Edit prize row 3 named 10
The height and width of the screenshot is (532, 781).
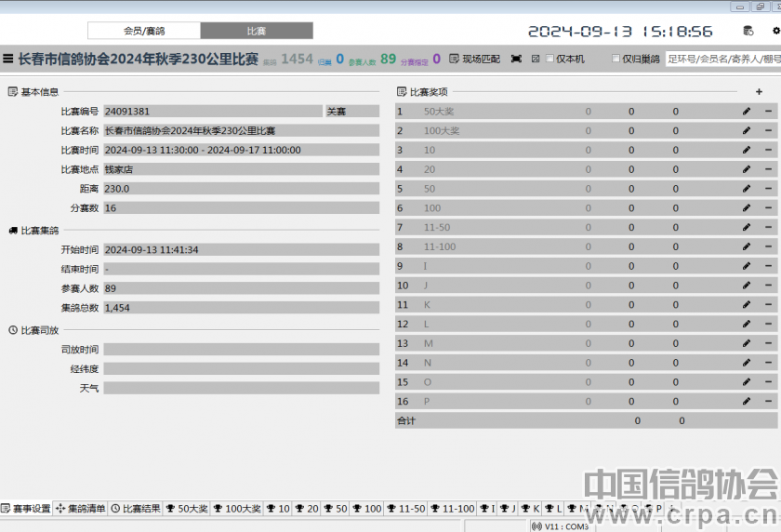[x=746, y=150]
